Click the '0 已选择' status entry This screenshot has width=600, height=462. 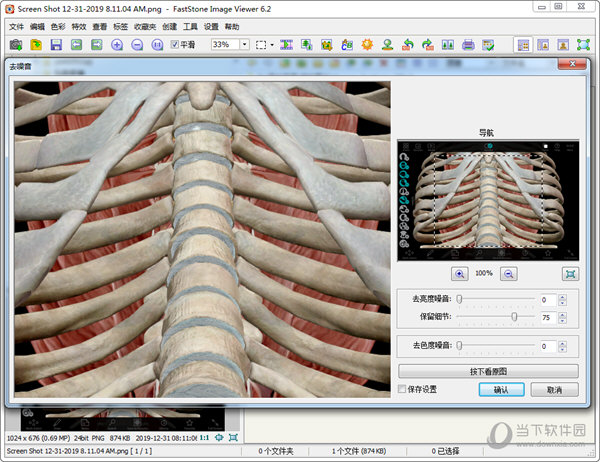pyautogui.click(x=445, y=451)
